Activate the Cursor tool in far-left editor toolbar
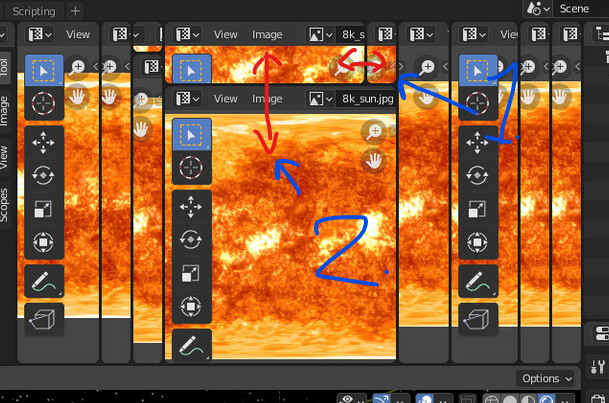 tap(44, 103)
